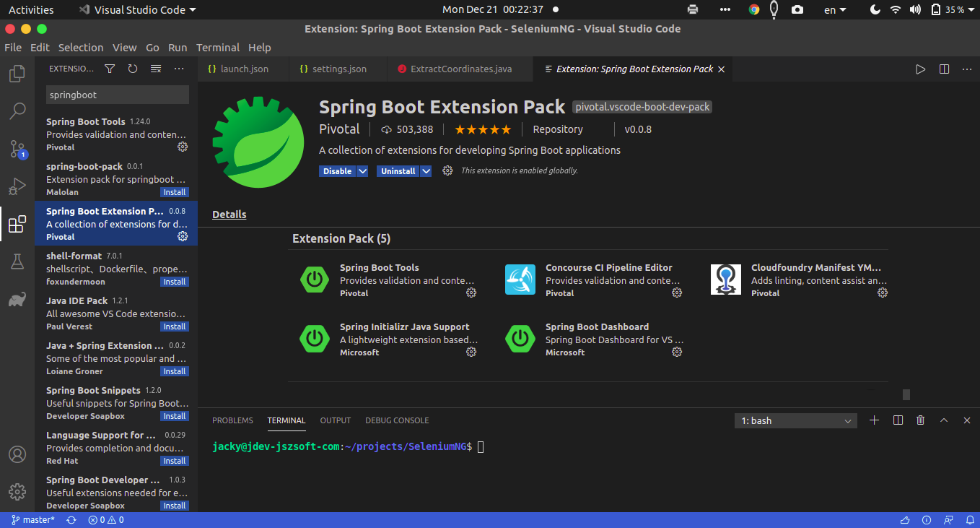Install the shell-format extension
Image resolution: width=980 pixels, height=528 pixels.
175,282
